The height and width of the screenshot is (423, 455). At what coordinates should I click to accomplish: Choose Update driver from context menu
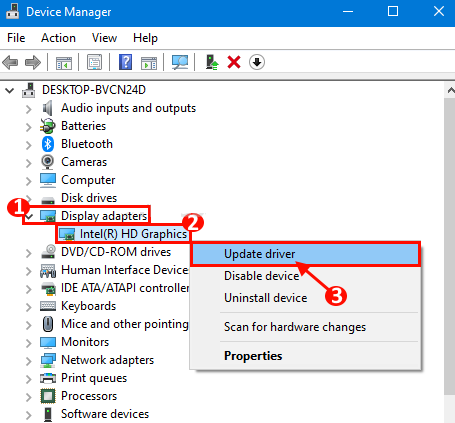(305, 254)
